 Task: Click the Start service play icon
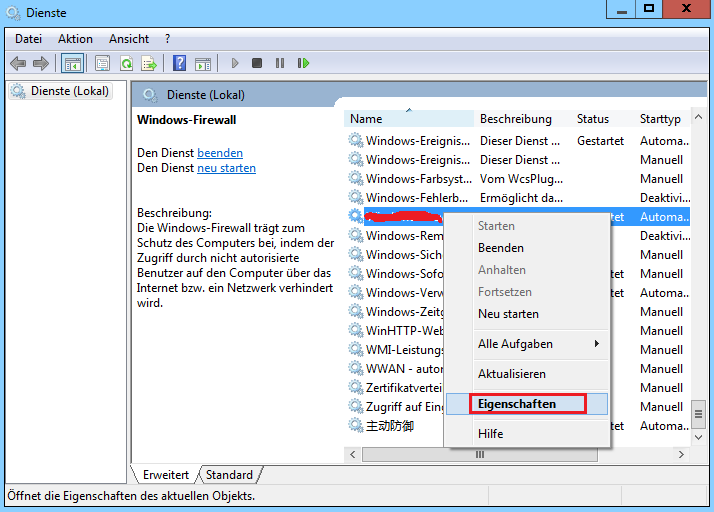click(x=235, y=63)
